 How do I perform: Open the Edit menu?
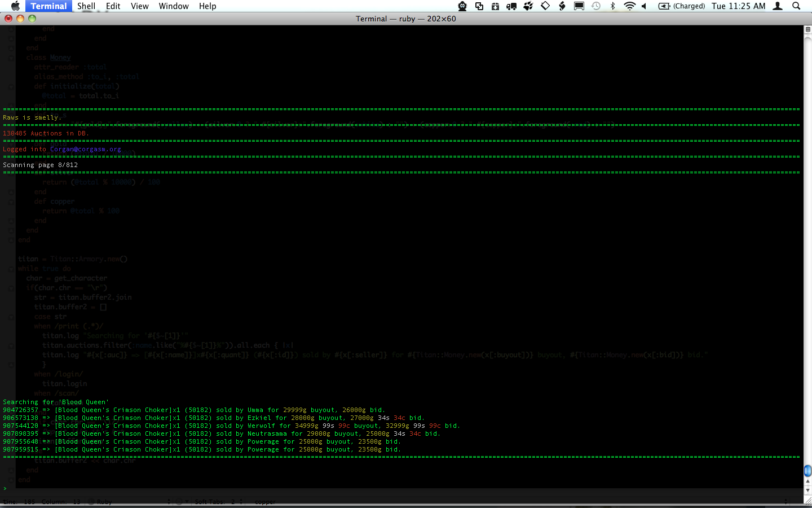[x=113, y=6]
